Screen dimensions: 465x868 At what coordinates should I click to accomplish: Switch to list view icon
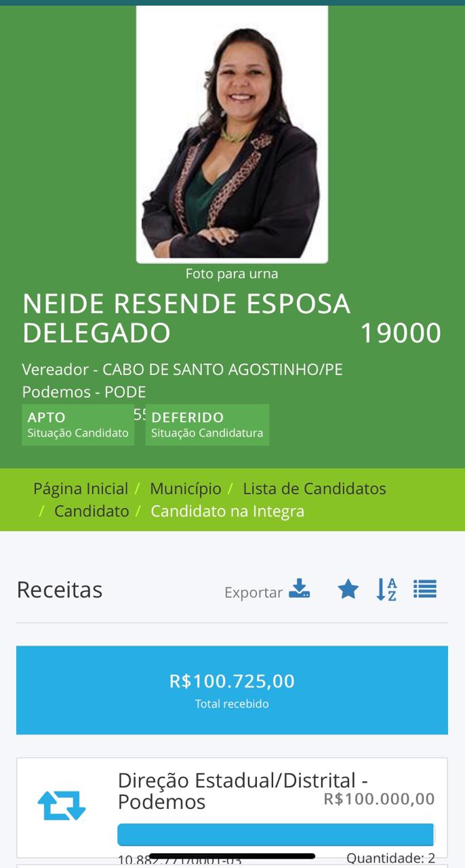pos(425,589)
